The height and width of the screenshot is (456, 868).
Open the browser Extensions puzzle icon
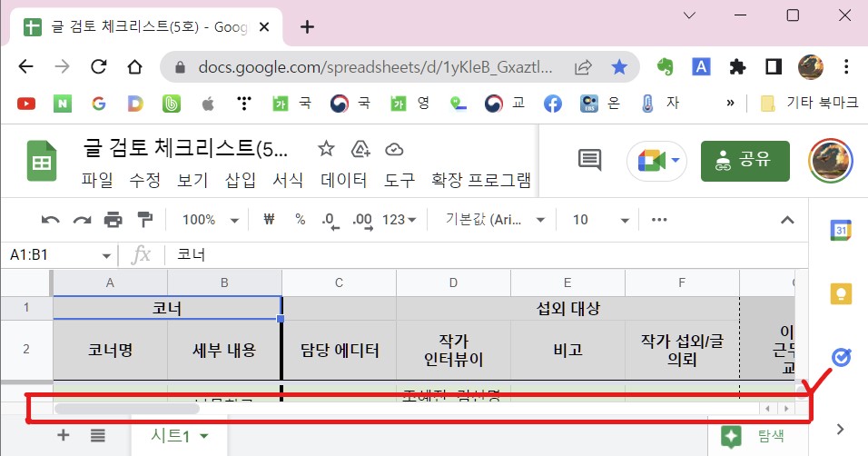click(x=737, y=67)
